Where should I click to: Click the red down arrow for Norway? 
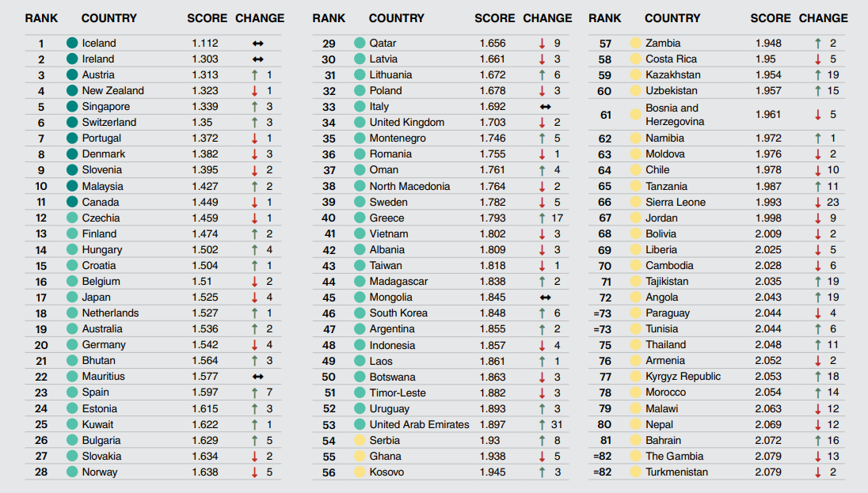pyautogui.click(x=255, y=472)
